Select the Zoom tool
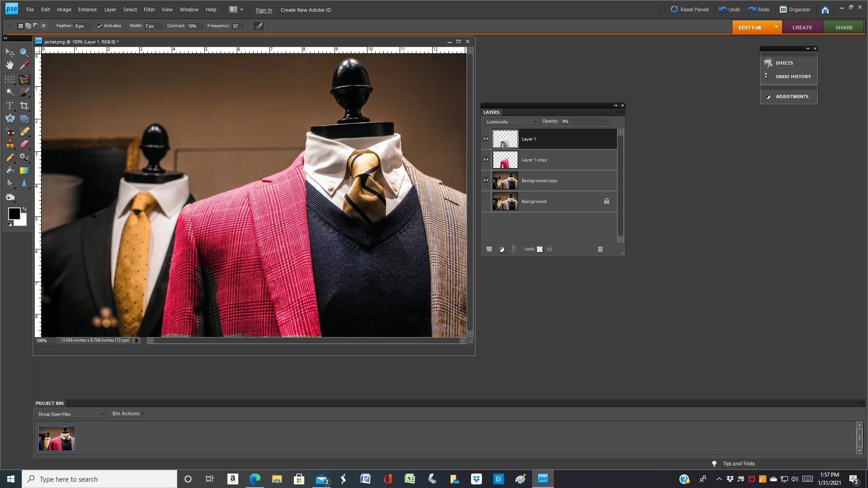This screenshot has width=868, height=488. (24, 52)
